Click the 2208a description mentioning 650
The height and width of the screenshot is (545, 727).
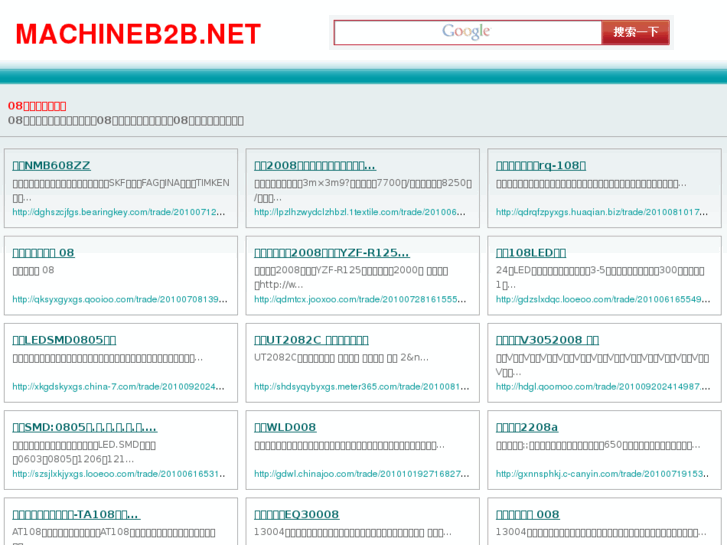[x=598, y=445]
